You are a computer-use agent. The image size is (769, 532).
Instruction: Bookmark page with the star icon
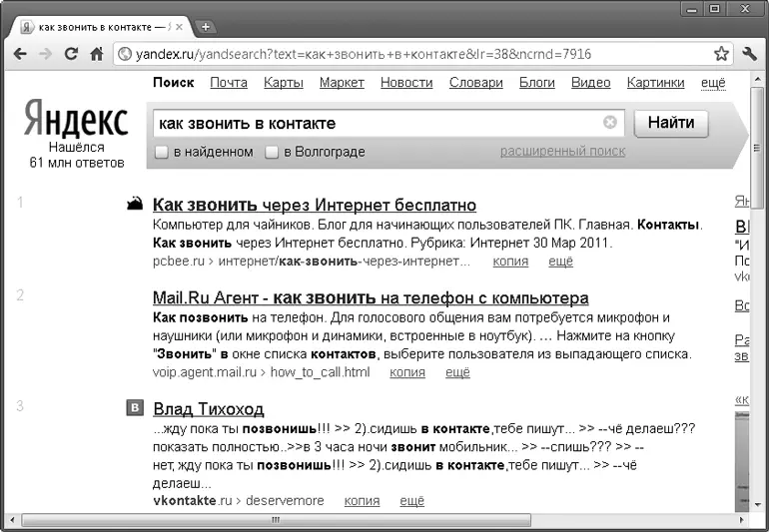pyautogui.click(x=721, y=54)
